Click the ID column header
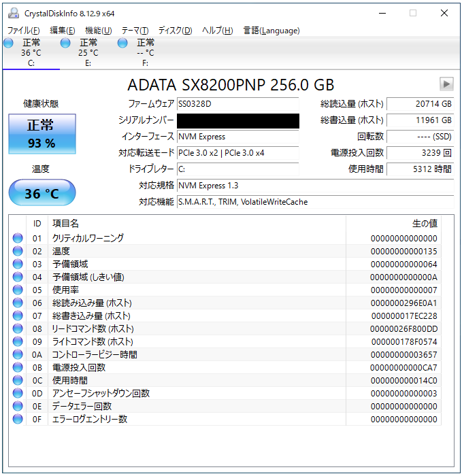This screenshot has width=462, height=476. [x=37, y=224]
